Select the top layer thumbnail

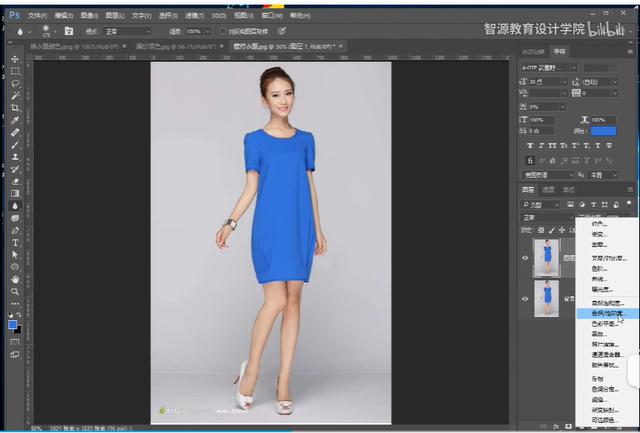pos(547,258)
